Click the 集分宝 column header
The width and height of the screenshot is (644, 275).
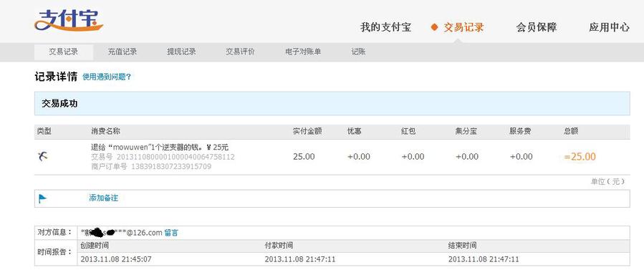[466, 131]
